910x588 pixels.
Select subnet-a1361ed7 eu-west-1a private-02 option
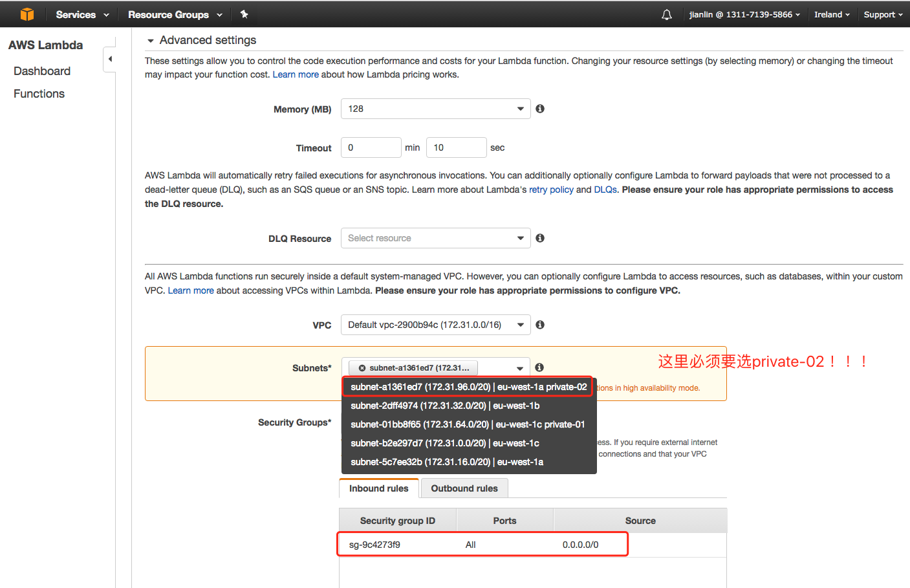pos(468,387)
